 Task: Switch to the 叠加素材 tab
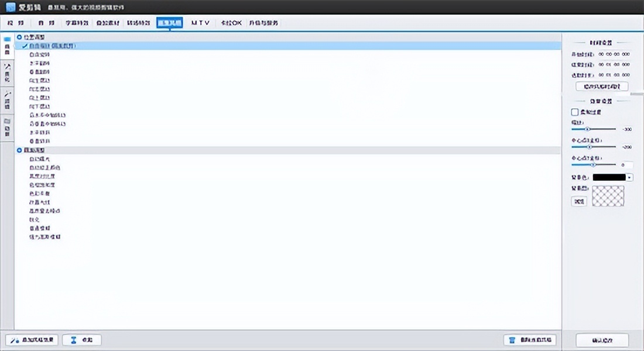point(108,23)
